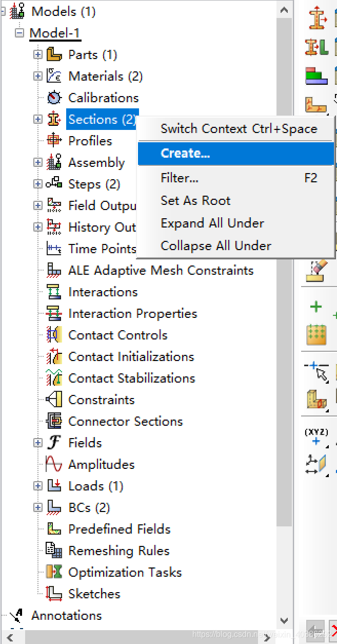Image resolution: width=337 pixels, height=644 pixels.
Task: Open the Connector Sections tree item
Action: (125, 421)
